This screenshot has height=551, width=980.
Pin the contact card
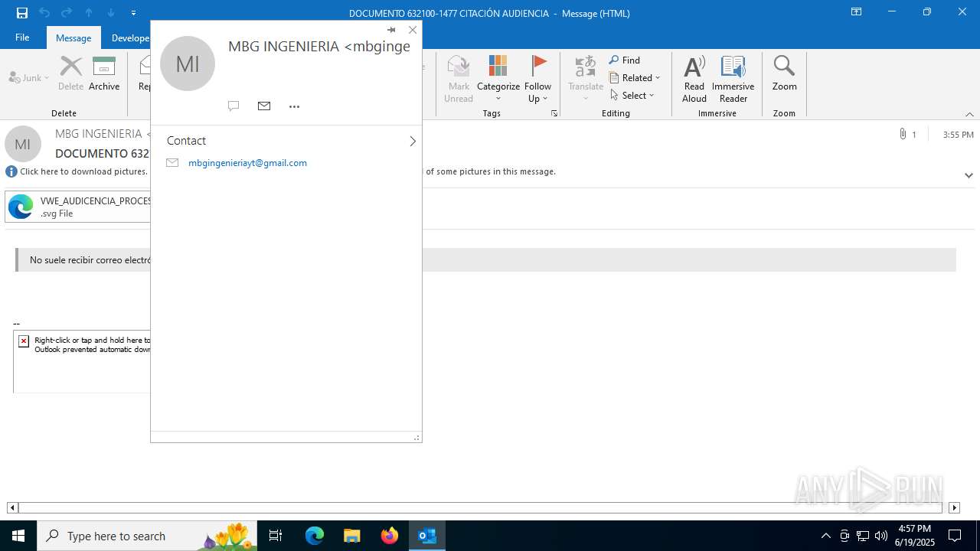click(x=391, y=30)
